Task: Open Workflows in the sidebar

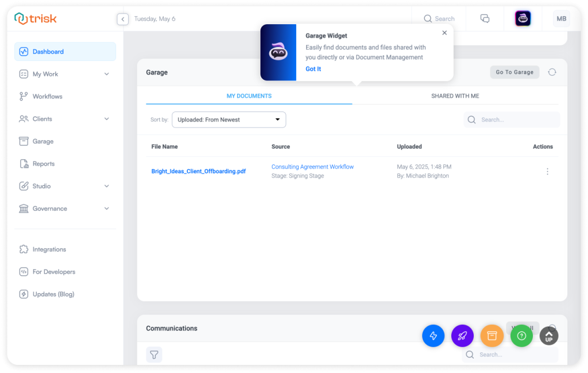Action: 47,97
